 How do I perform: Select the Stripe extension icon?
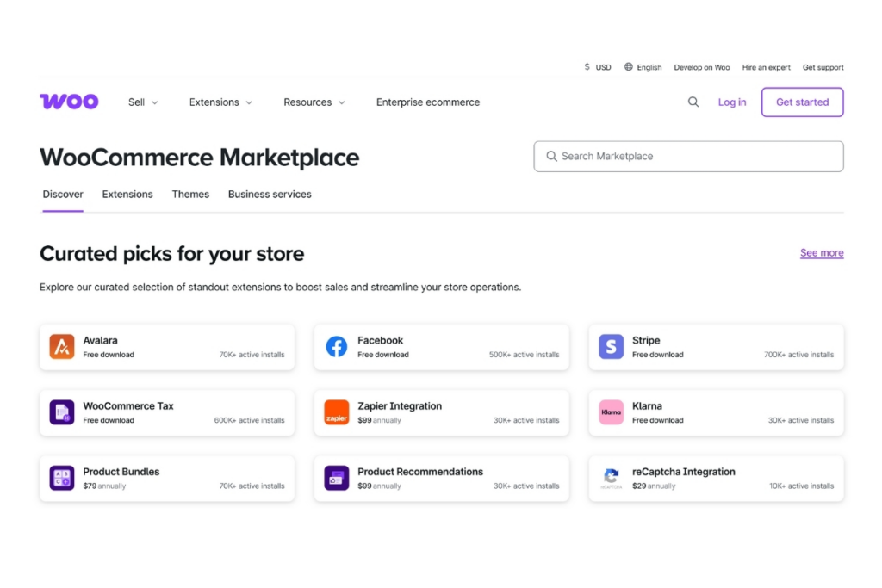[x=611, y=347]
